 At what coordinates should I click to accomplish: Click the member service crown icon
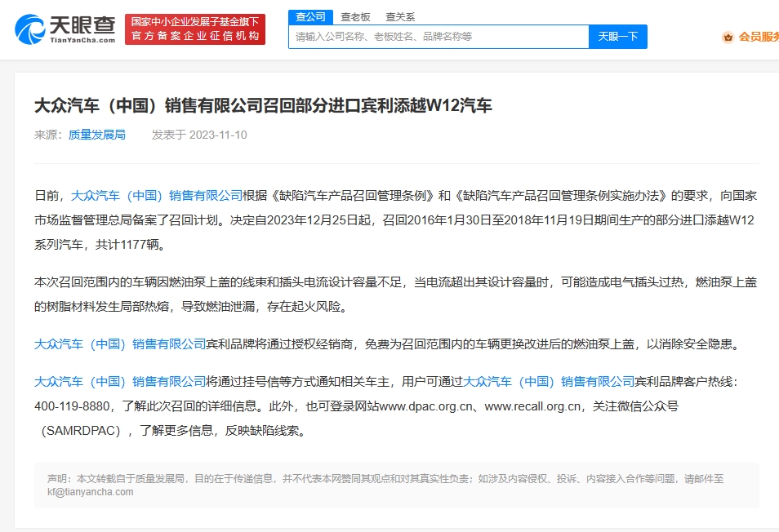[x=728, y=37]
